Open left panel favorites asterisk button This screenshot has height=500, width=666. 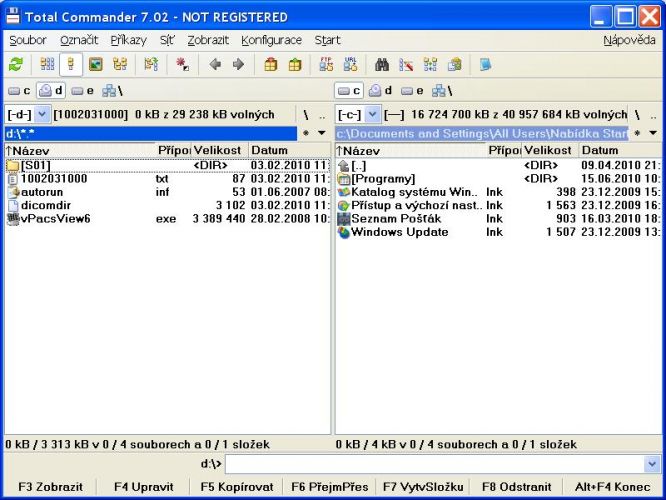306,133
